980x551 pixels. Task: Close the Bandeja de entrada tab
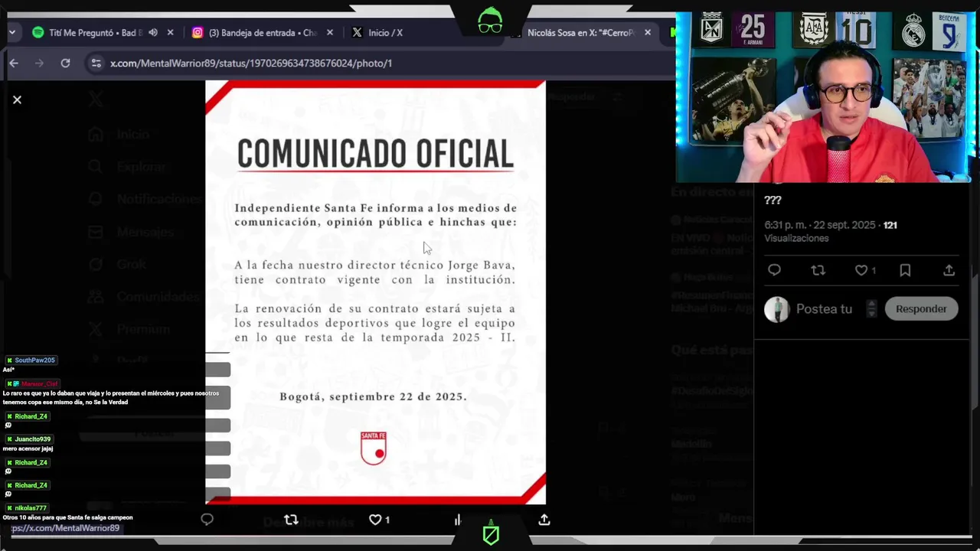pyautogui.click(x=330, y=33)
